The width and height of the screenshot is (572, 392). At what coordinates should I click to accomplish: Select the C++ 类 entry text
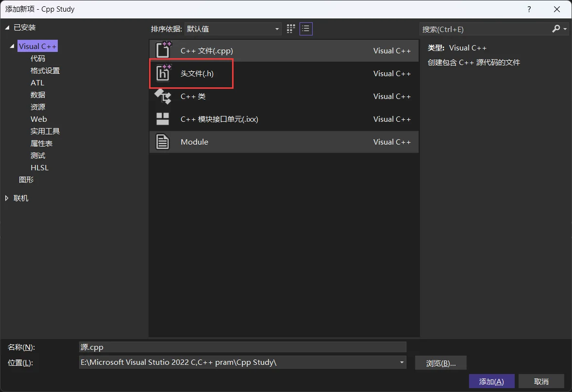point(193,96)
